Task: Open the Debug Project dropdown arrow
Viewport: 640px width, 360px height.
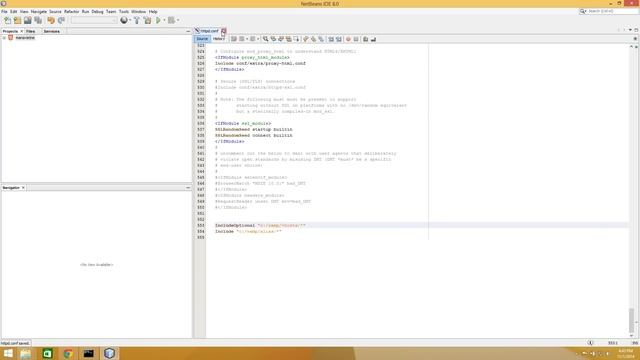Action: pos(178,20)
